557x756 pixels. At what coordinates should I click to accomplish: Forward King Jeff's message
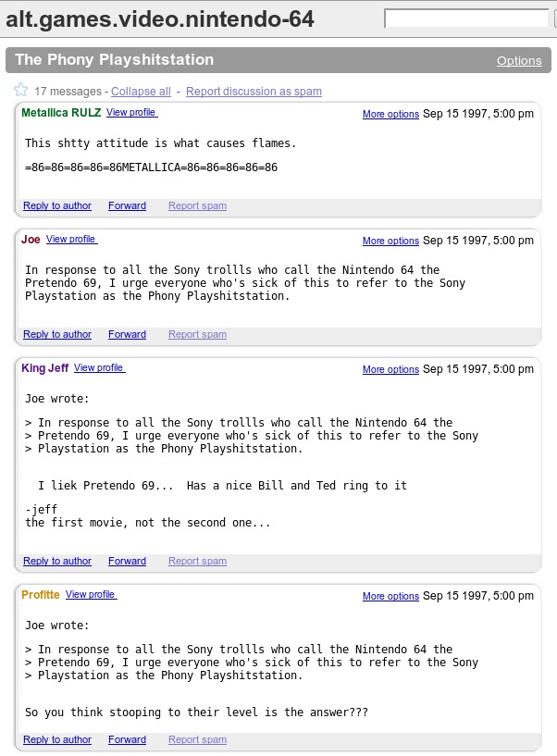(128, 561)
